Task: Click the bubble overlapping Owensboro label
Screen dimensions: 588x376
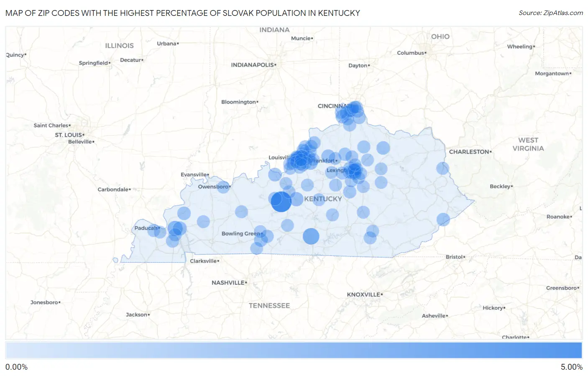Action: coord(222,187)
